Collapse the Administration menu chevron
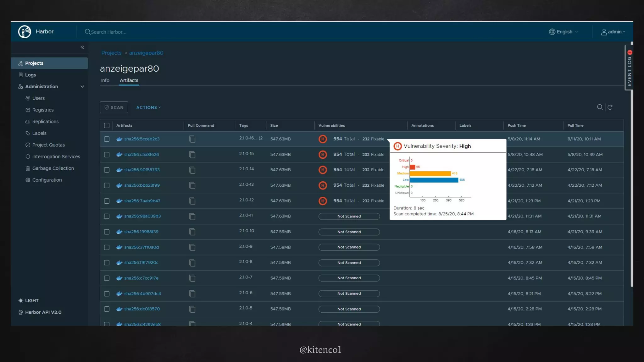 click(82, 87)
